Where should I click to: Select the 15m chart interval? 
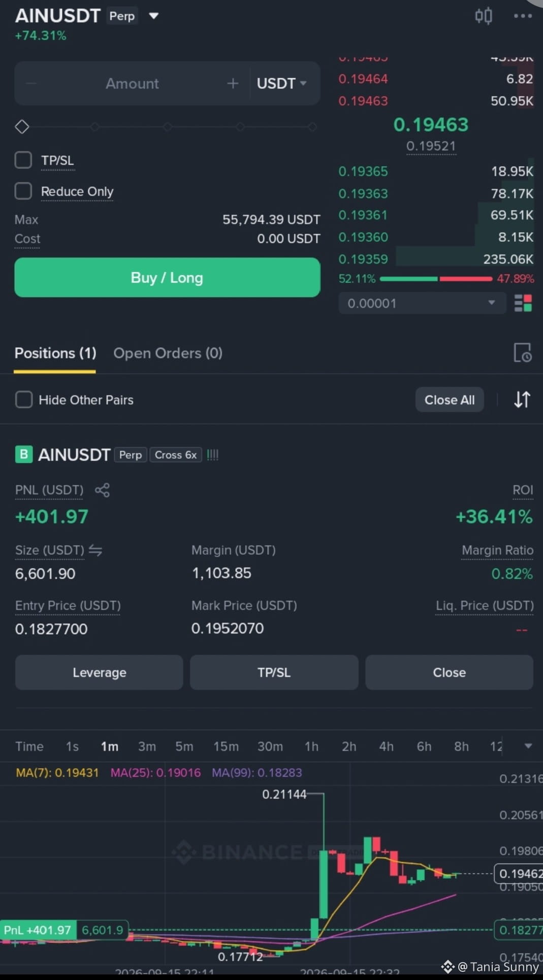pyautogui.click(x=226, y=746)
